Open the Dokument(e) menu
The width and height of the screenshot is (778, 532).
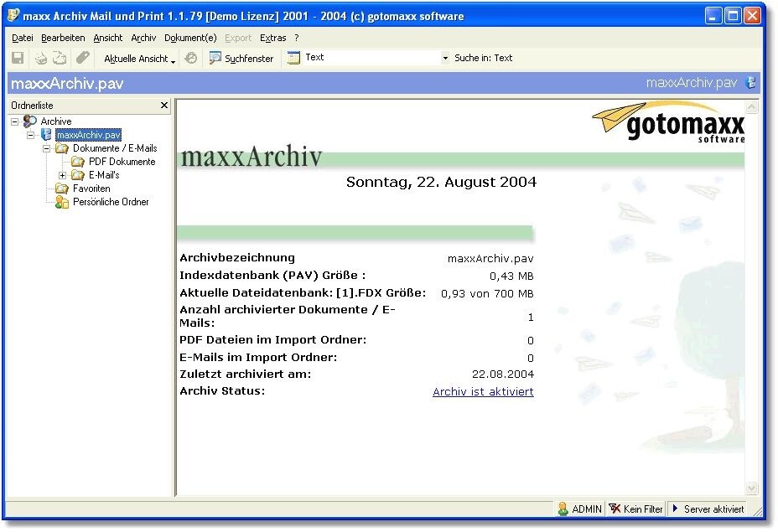pos(190,38)
